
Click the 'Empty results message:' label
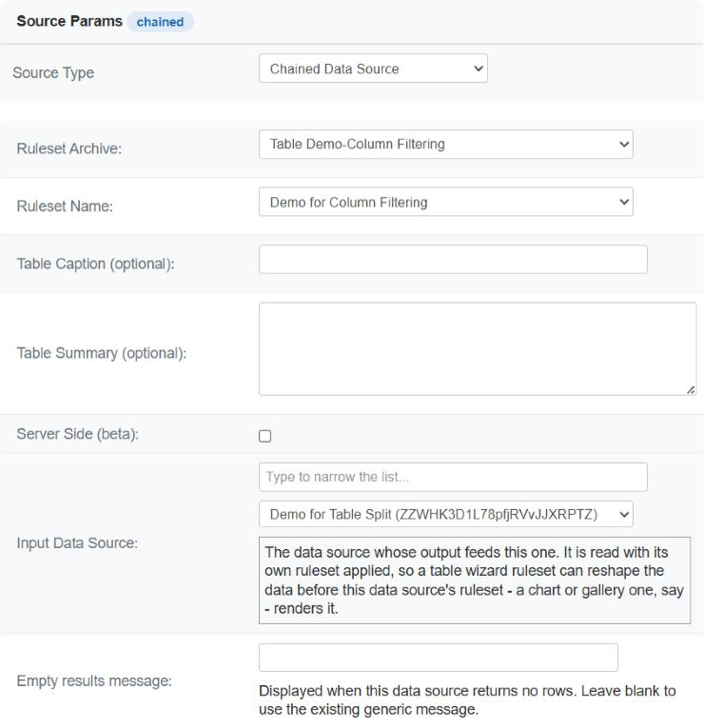94,680
